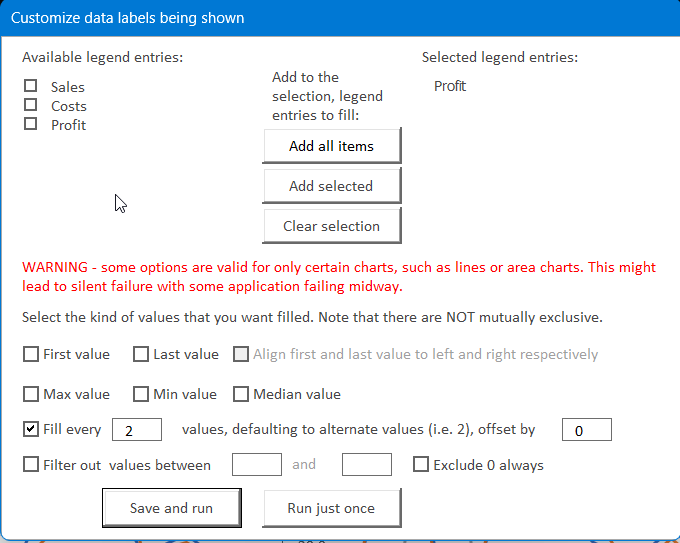Click the greyed Align first and last checkbox

click(x=241, y=354)
